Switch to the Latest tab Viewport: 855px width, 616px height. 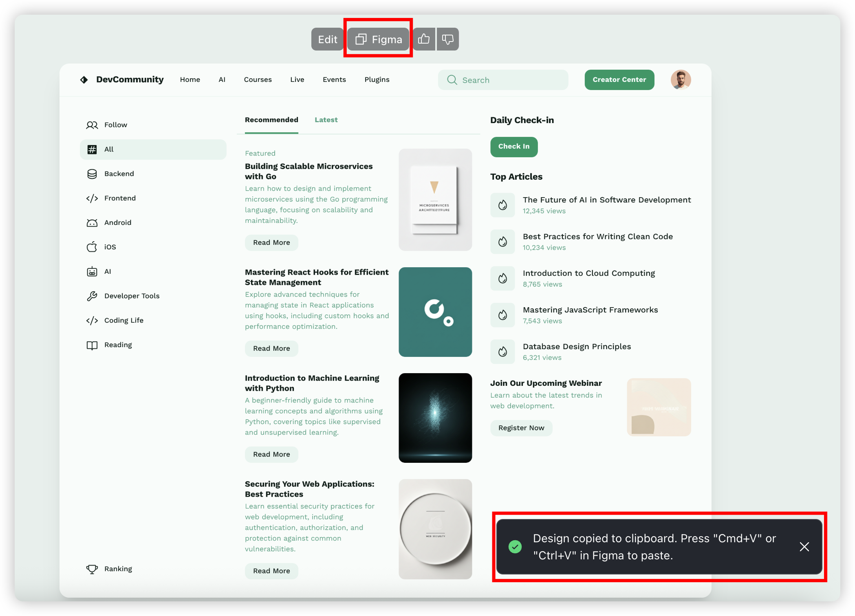(x=326, y=120)
